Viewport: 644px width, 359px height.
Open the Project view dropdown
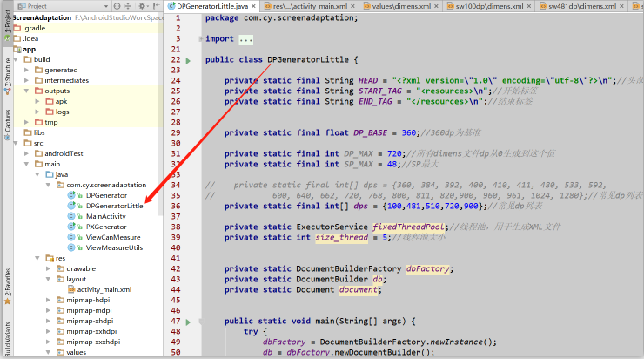pyautogui.click(x=106, y=6)
